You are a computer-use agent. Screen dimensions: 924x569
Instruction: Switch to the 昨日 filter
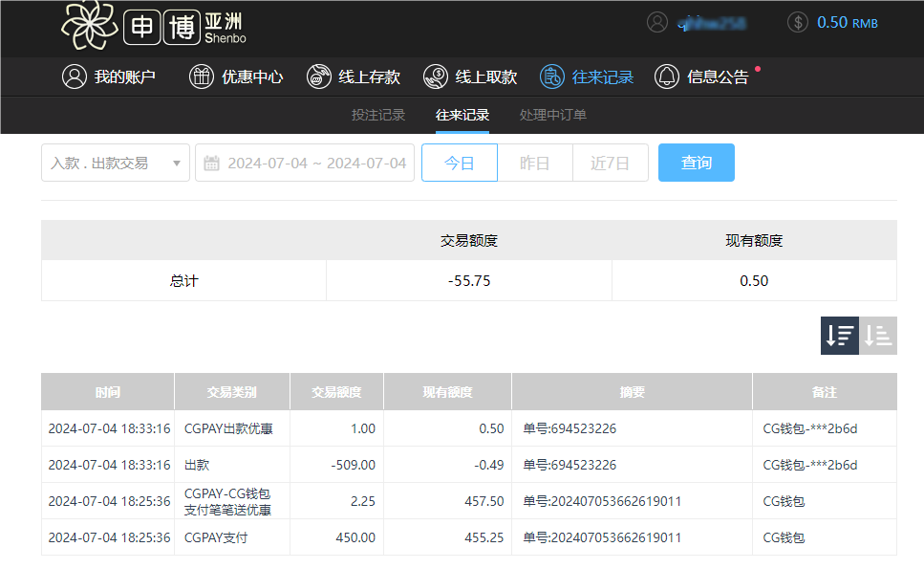tap(535, 163)
